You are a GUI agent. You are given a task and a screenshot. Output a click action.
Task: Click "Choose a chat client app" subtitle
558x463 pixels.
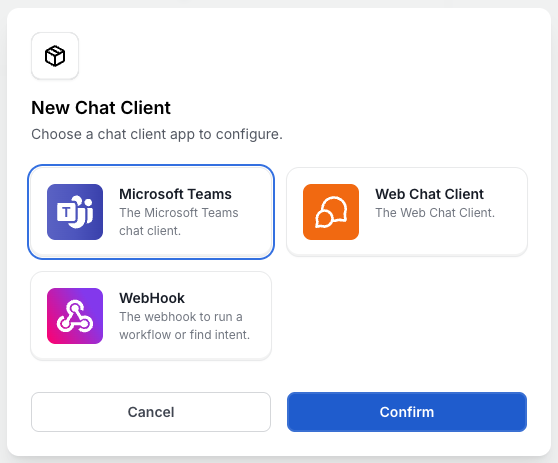(x=157, y=134)
